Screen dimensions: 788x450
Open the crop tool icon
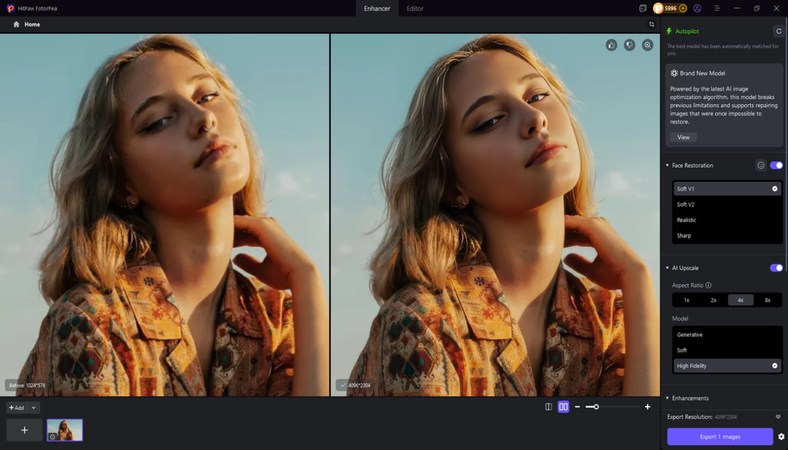pos(652,24)
